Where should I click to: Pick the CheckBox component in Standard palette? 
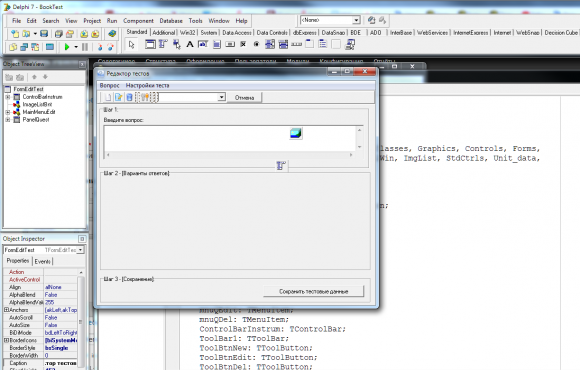pos(243,44)
